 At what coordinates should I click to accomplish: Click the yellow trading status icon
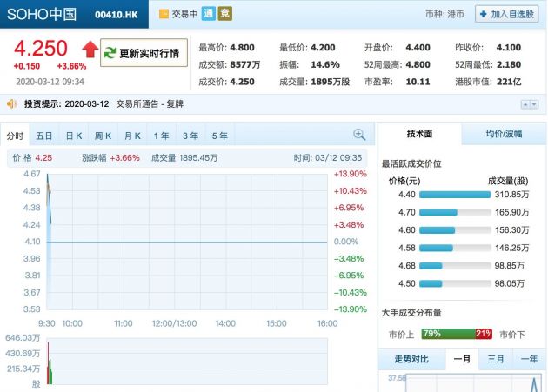[x=164, y=14]
